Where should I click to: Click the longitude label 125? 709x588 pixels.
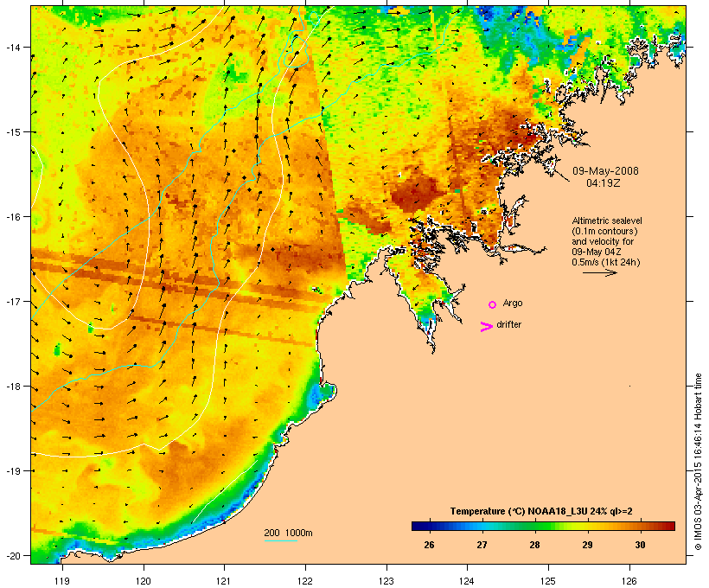548,581
